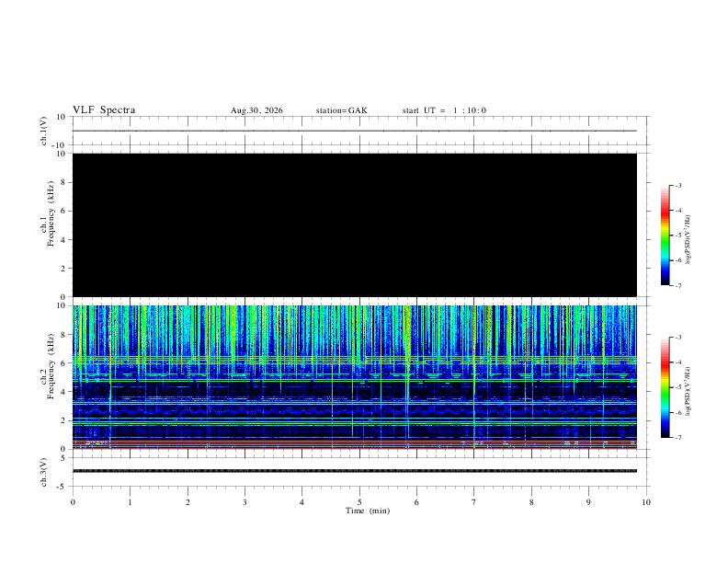This screenshot has height=563, width=728.
Task: Click the Time (min) axis label
Action: click(x=368, y=511)
